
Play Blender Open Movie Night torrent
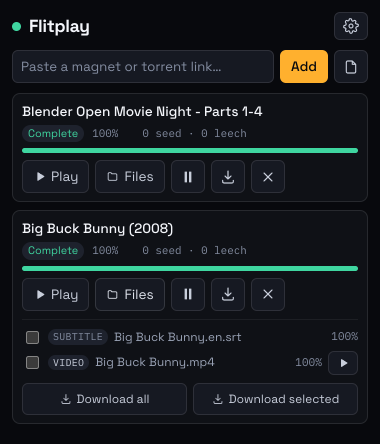tap(55, 176)
